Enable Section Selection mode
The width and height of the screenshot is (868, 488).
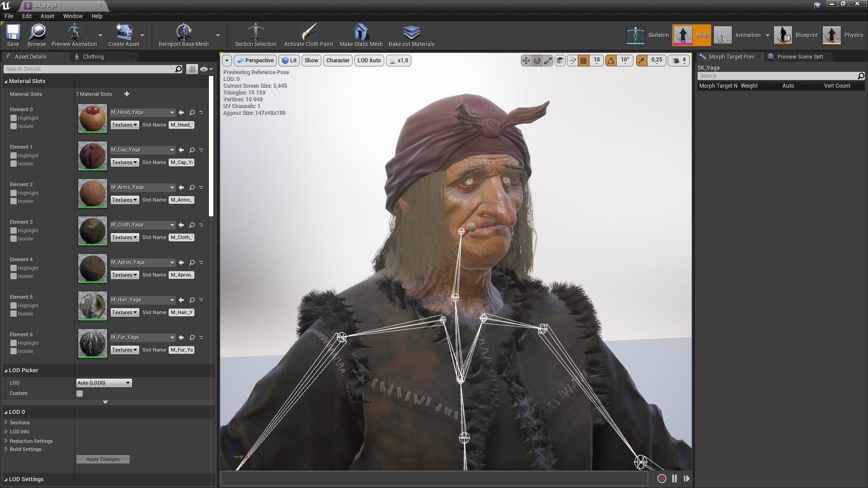(255, 35)
